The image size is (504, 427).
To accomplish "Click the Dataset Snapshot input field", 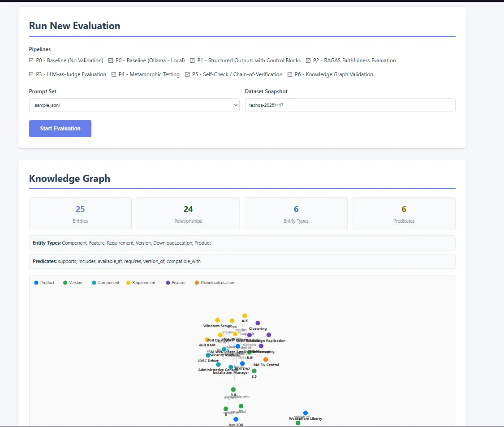I will (350, 105).
